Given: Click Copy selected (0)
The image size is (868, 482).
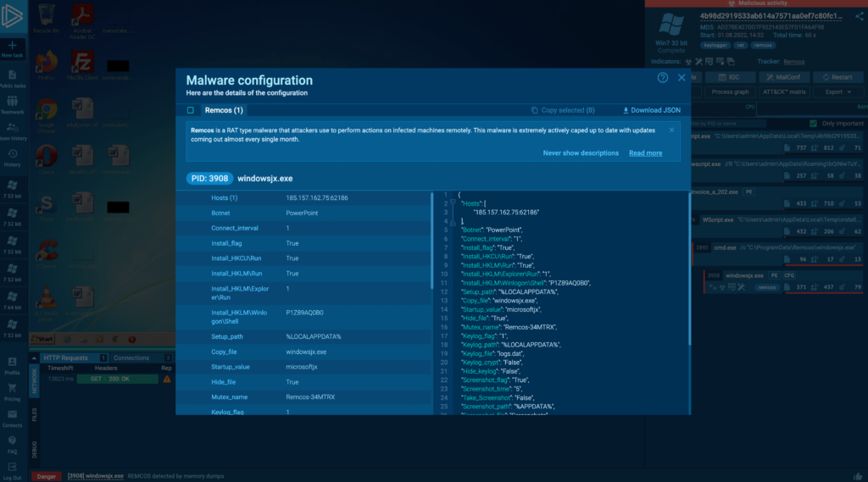Looking at the screenshot, I should 563,110.
